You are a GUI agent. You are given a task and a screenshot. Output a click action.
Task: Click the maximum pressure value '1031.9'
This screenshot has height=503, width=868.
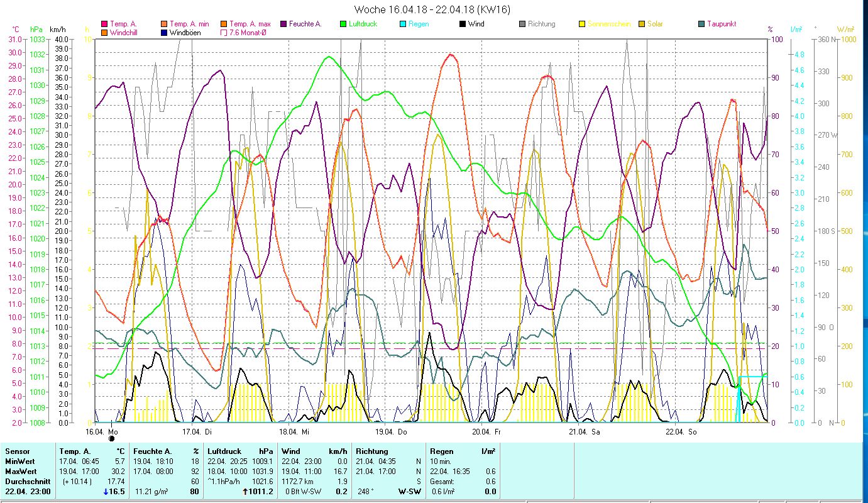click(x=263, y=472)
